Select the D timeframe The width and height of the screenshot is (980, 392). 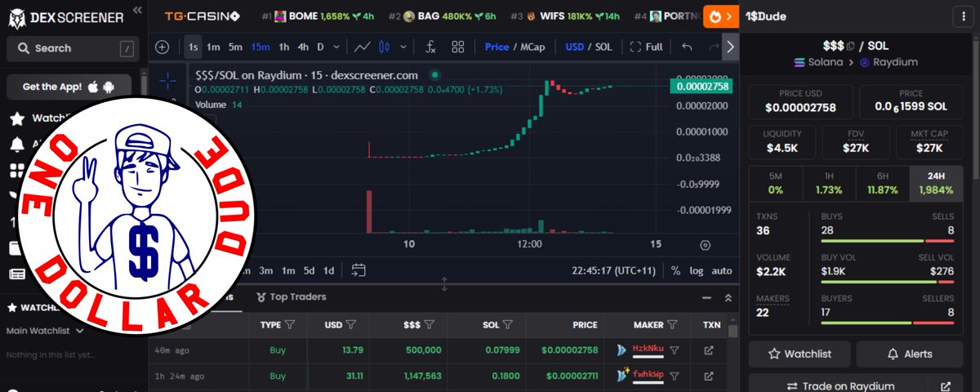[x=321, y=47]
